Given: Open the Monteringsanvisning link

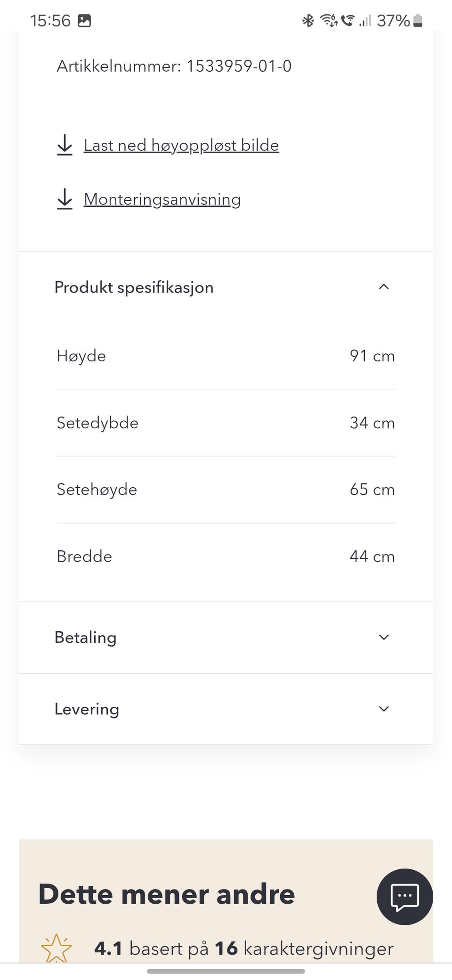Looking at the screenshot, I should pos(162,199).
